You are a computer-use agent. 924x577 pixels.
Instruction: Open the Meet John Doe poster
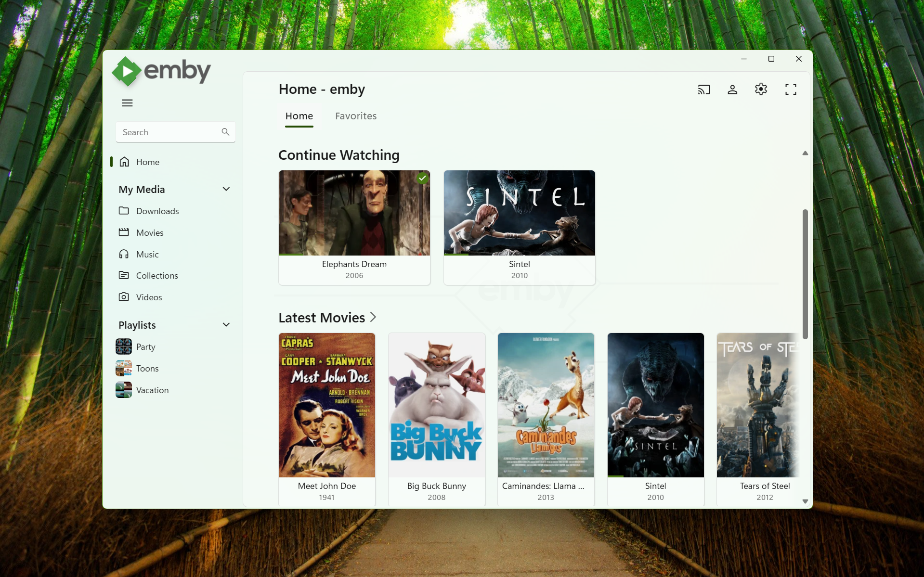[x=327, y=405]
